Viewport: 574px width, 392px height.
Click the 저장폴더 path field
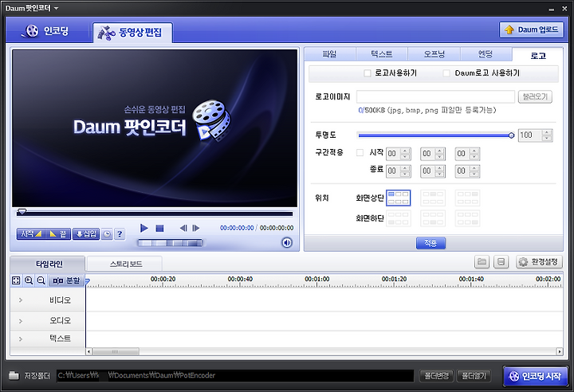(x=235, y=375)
